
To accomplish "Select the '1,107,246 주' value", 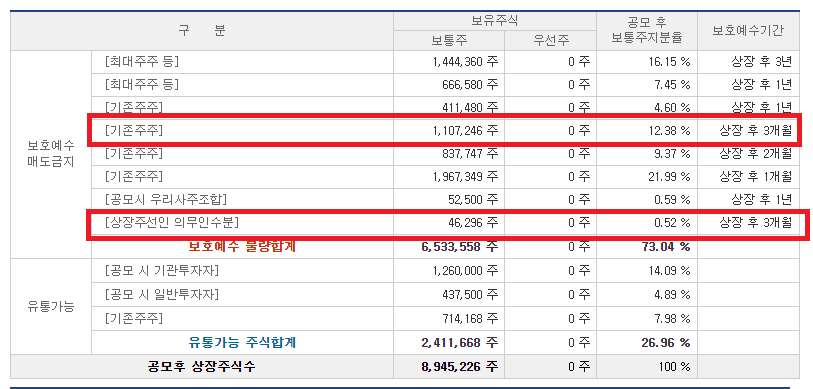I will click(466, 131).
